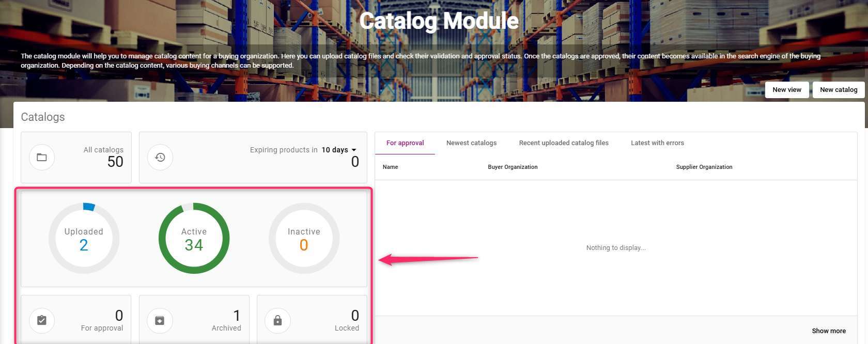The height and width of the screenshot is (344, 868).
Task: Select the Inactive catalogs circle
Action: point(304,239)
